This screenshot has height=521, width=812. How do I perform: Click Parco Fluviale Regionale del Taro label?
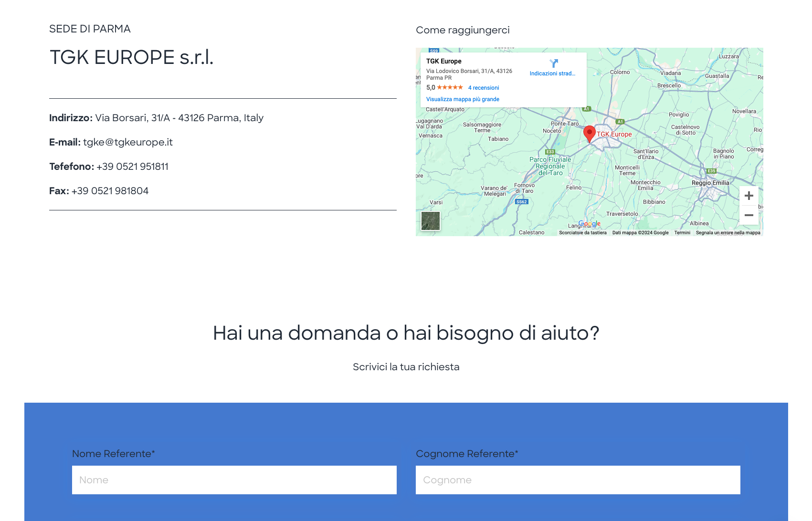(x=550, y=167)
